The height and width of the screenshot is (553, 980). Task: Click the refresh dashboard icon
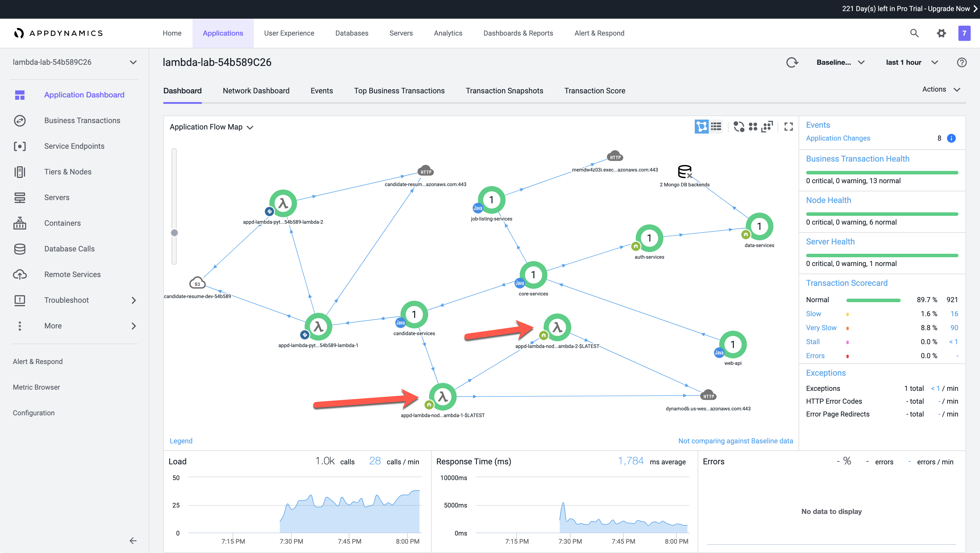click(792, 62)
